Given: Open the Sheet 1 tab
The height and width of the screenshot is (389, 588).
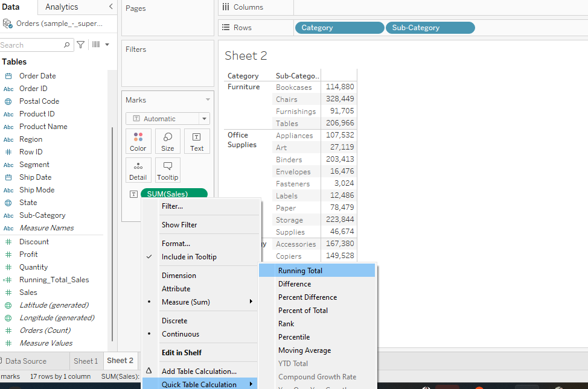Looking at the screenshot, I should [x=86, y=361].
